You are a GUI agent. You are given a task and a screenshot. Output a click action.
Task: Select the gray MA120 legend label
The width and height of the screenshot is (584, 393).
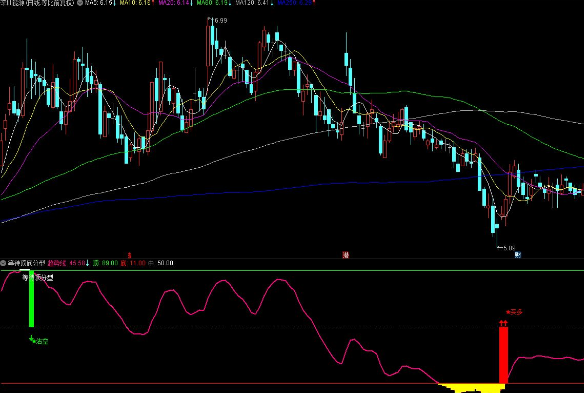[x=252, y=3]
